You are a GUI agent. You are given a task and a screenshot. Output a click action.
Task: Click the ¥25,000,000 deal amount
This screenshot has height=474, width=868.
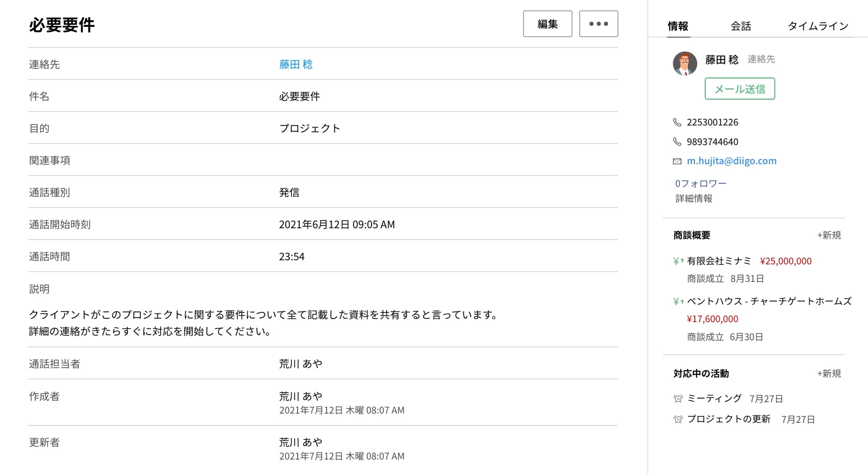(786, 261)
